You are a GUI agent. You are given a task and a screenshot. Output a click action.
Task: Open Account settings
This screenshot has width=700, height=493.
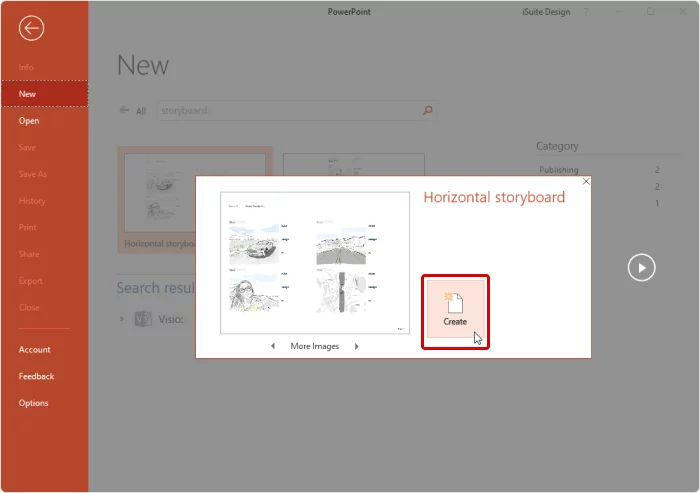tap(34, 350)
